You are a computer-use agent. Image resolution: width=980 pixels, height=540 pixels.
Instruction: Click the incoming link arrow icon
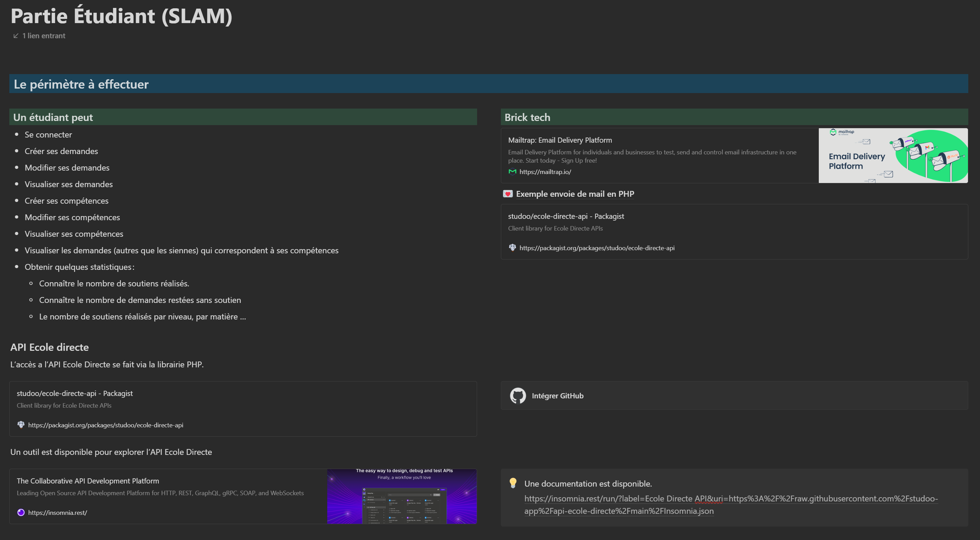click(x=16, y=36)
